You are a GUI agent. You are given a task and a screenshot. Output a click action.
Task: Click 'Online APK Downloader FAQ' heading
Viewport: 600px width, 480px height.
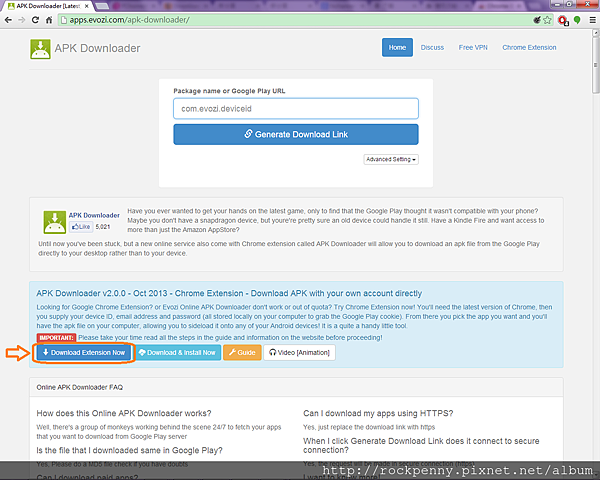tap(80, 387)
